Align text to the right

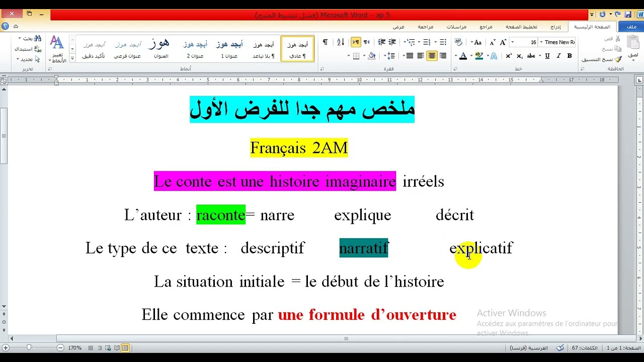[x=443, y=56]
